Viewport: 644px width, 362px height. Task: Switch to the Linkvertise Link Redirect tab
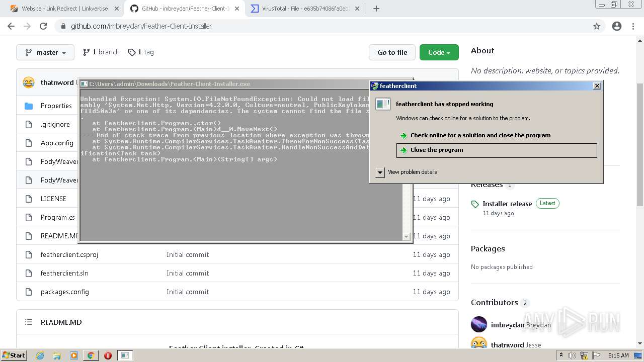coord(64,9)
